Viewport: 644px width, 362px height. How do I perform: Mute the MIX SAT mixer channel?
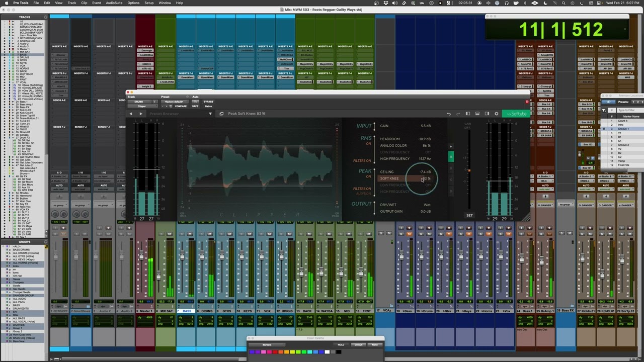click(x=170, y=234)
